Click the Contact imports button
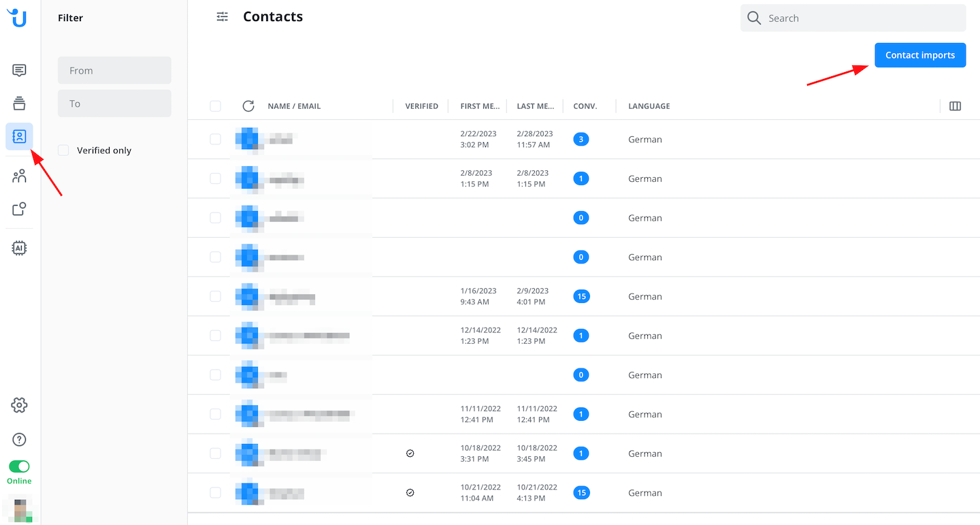Viewport: 980px width, 525px height. point(919,55)
